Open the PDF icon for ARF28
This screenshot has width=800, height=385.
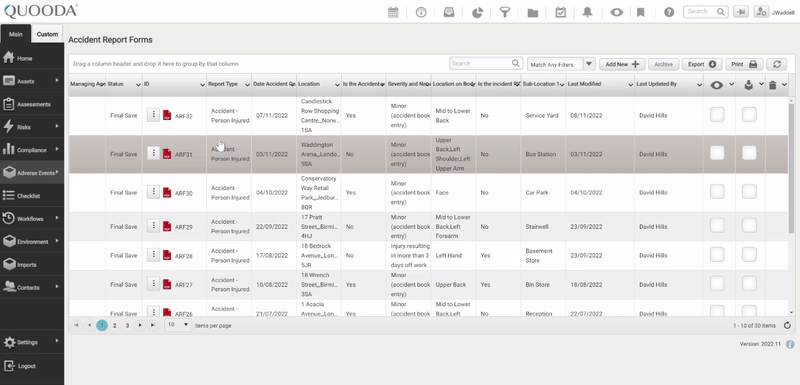pos(167,255)
